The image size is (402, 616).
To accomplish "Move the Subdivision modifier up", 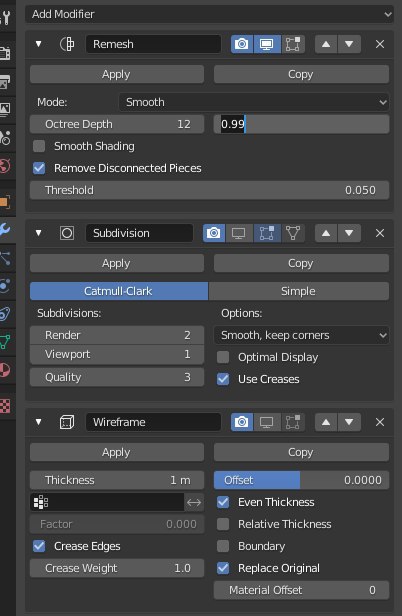I will (326, 233).
